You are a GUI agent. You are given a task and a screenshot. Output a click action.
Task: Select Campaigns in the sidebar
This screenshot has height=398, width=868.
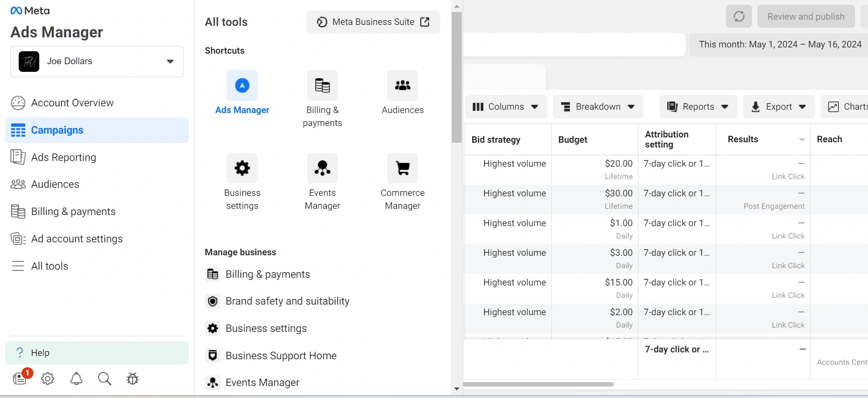(97, 130)
